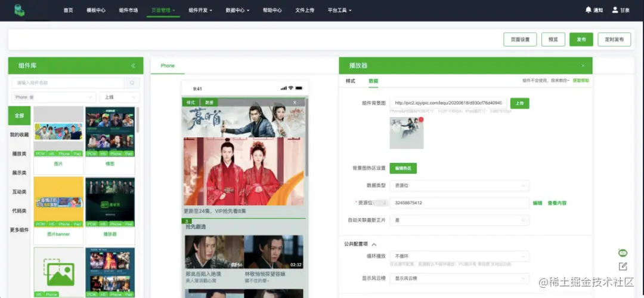Close the 播放器 settings panel
The image size is (644, 298).
pyautogui.click(x=583, y=66)
